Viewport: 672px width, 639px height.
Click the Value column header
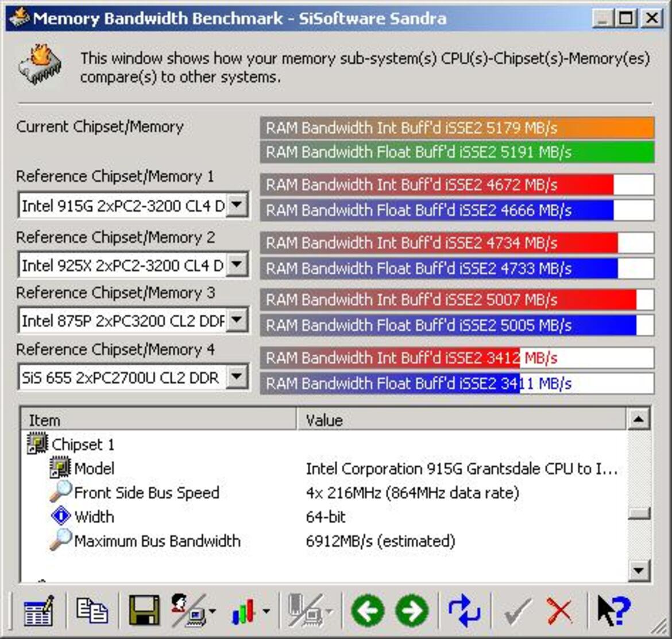point(462,419)
